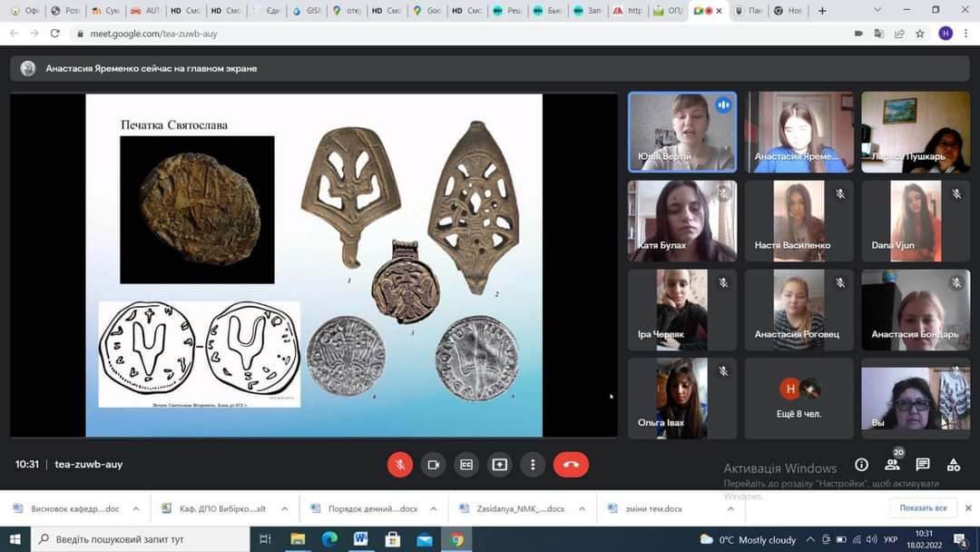Open the meeting details info icon
The width and height of the screenshot is (980, 552).
[x=861, y=465]
